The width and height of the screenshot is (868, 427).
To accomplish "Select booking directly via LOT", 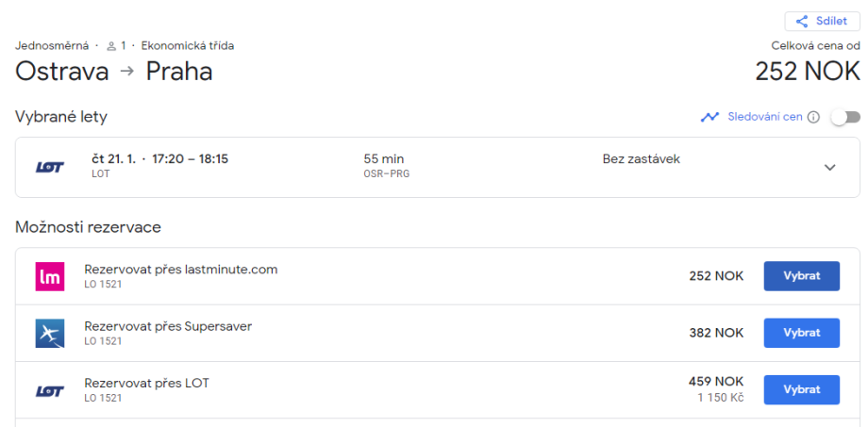I will (x=801, y=389).
